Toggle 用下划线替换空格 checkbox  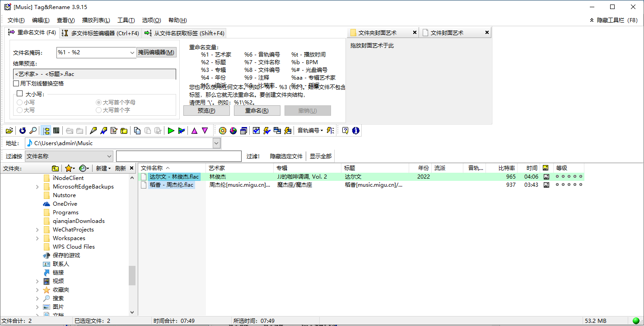coord(16,84)
